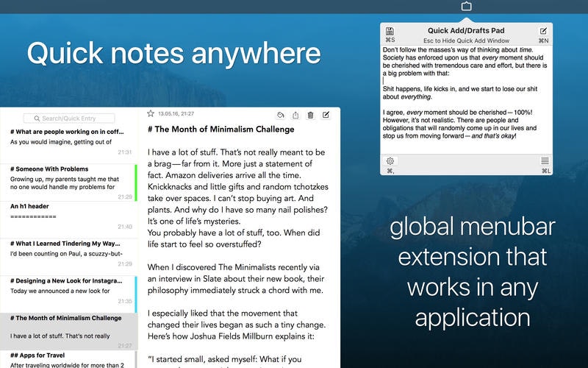Click the "Esc to Hide Quick Add Window" hint
Image resolution: width=588 pixels, height=368 pixels.
(x=466, y=40)
